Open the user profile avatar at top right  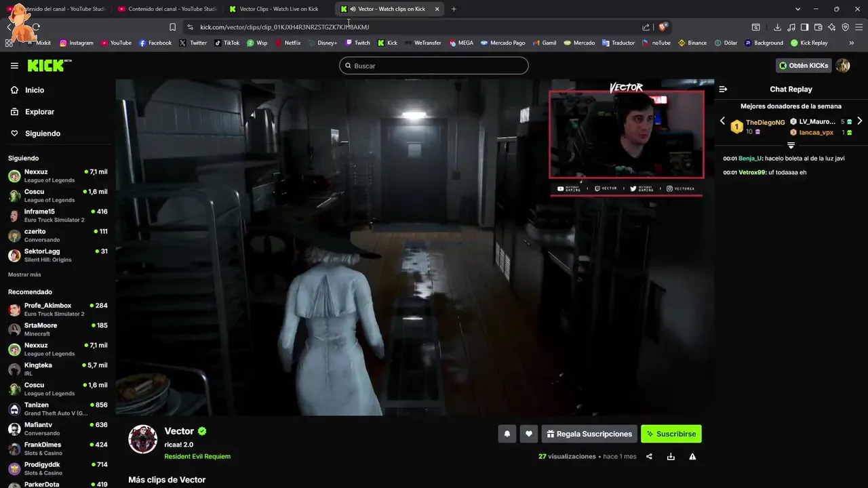842,65
